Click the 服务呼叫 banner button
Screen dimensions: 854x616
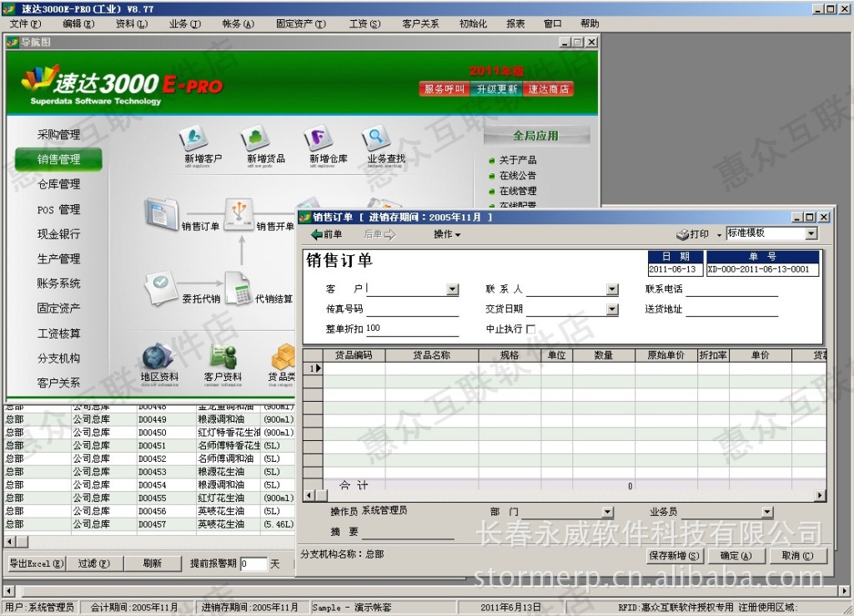point(445,89)
